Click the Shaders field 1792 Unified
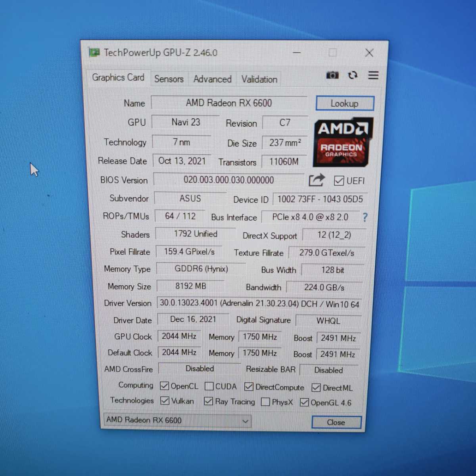This screenshot has width=476, height=476. 196,234
